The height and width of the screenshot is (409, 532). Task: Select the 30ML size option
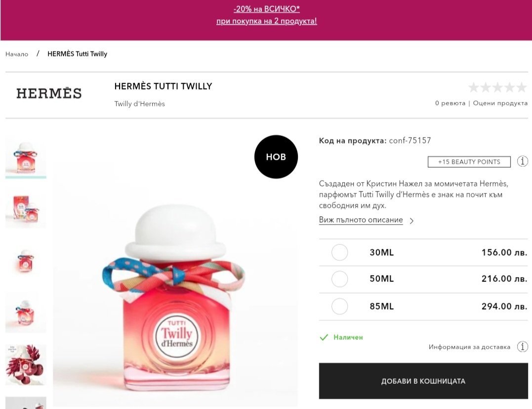pyautogui.click(x=340, y=253)
